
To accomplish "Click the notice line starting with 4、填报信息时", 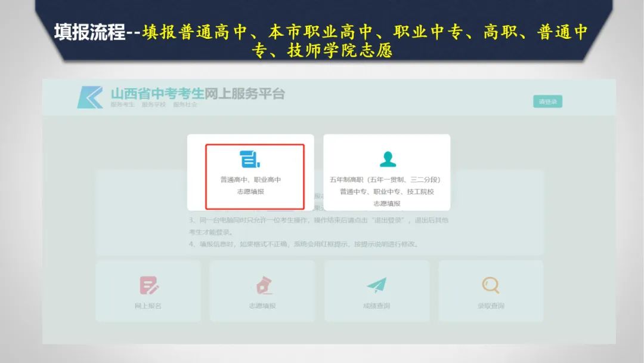I will (304, 244).
